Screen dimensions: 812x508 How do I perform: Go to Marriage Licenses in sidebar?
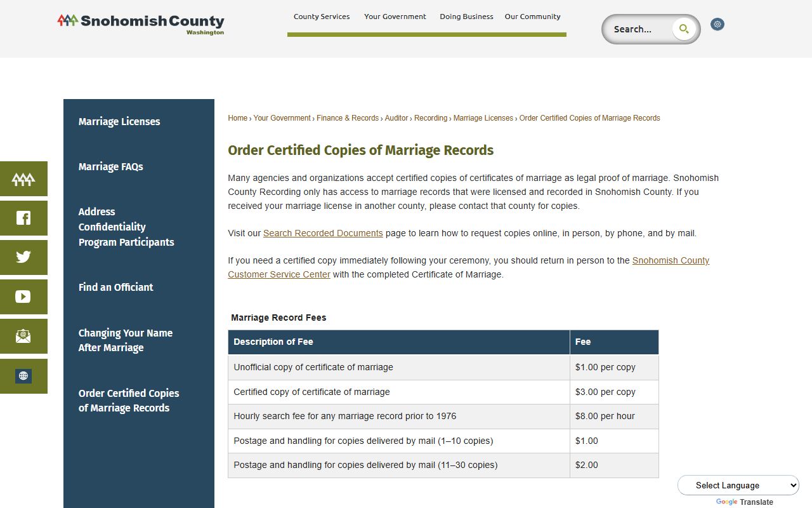(119, 121)
